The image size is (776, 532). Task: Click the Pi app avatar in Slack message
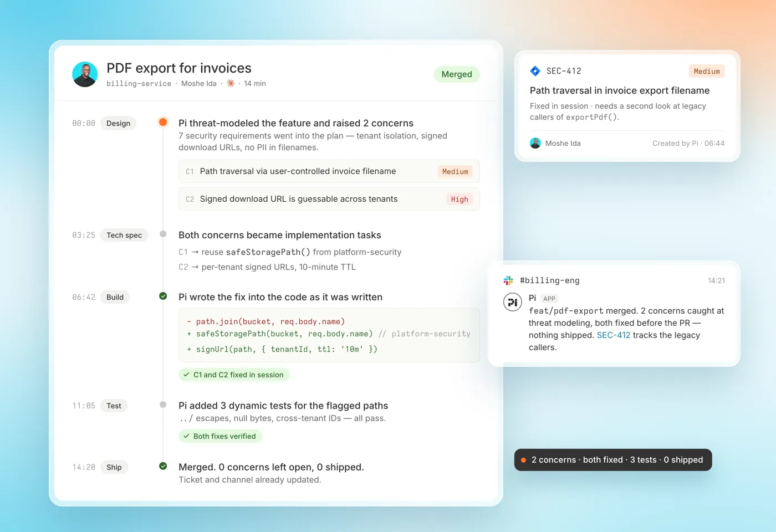[512, 302]
